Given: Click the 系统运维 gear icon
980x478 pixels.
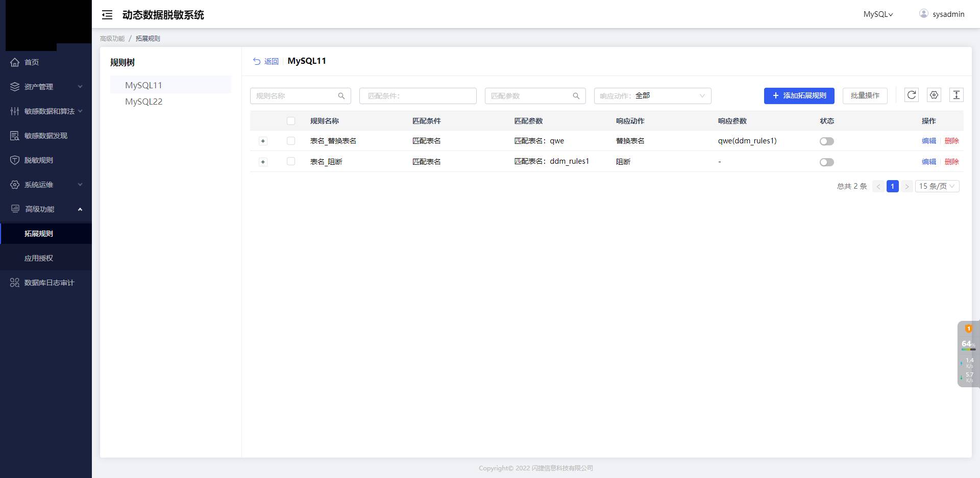Looking at the screenshot, I should pos(15,185).
